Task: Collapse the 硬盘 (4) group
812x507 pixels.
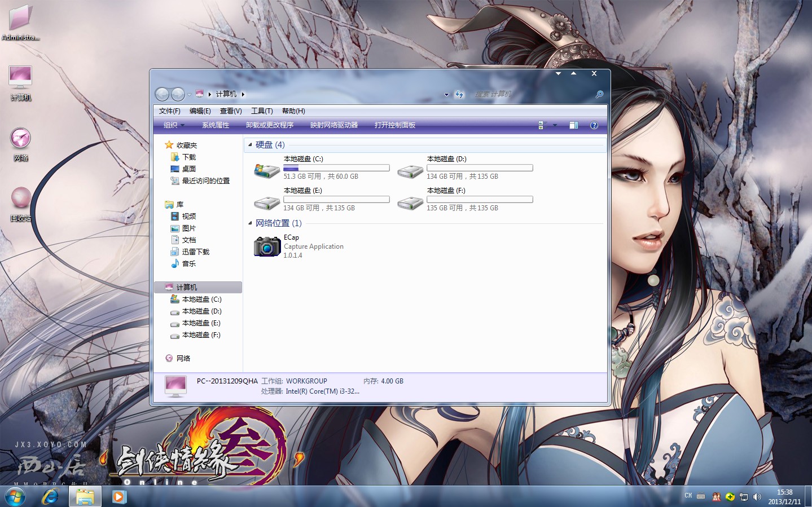Action: click(250, 145)
